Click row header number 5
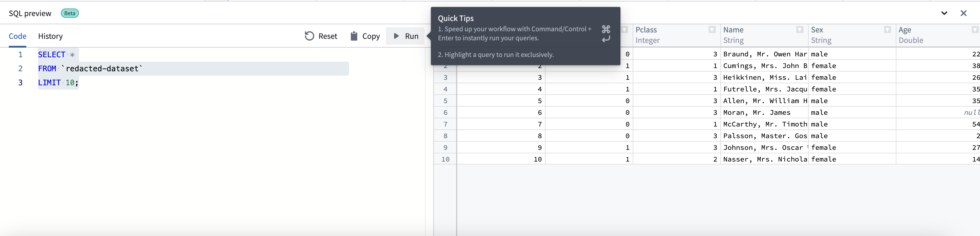Image resolution: width=980 pixels, height=236 pixels. coord(445,101)
